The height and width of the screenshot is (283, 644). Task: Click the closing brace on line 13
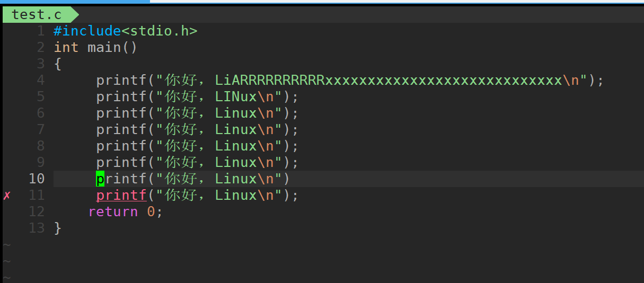(58, 228)
